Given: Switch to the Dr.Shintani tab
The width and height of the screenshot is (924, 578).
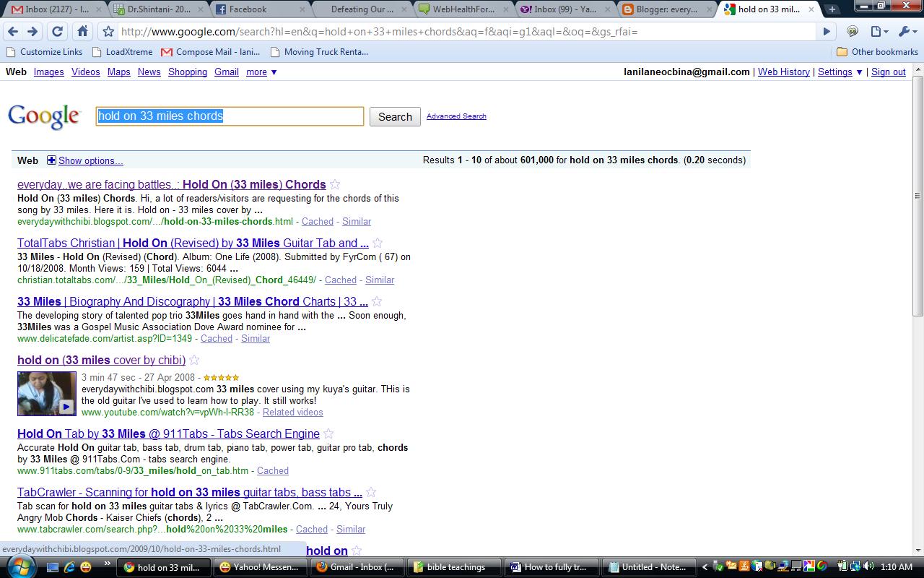Looking at the screenshot, I should point(159,9).
